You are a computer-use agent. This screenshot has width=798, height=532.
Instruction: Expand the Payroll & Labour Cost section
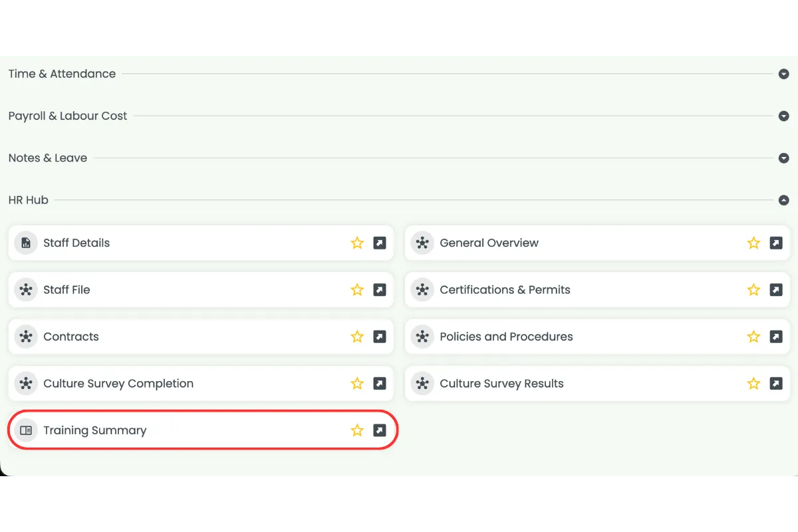point(783,116)
